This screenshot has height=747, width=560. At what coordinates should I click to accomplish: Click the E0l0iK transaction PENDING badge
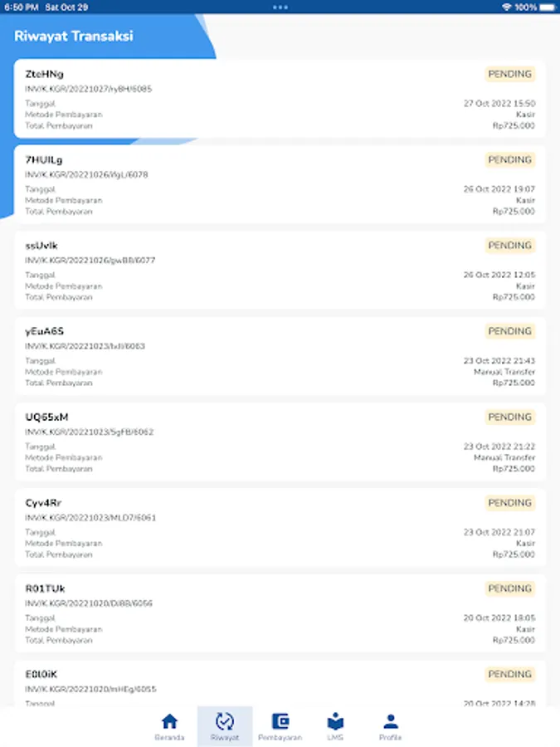[x=510, y=674]
